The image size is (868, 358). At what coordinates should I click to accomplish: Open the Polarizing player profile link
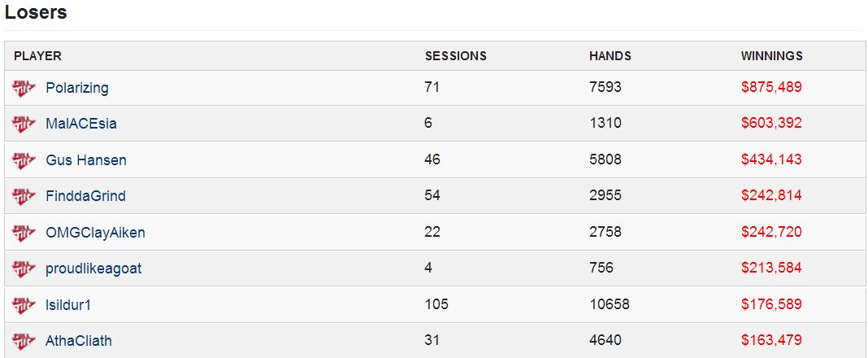[77, 88]
